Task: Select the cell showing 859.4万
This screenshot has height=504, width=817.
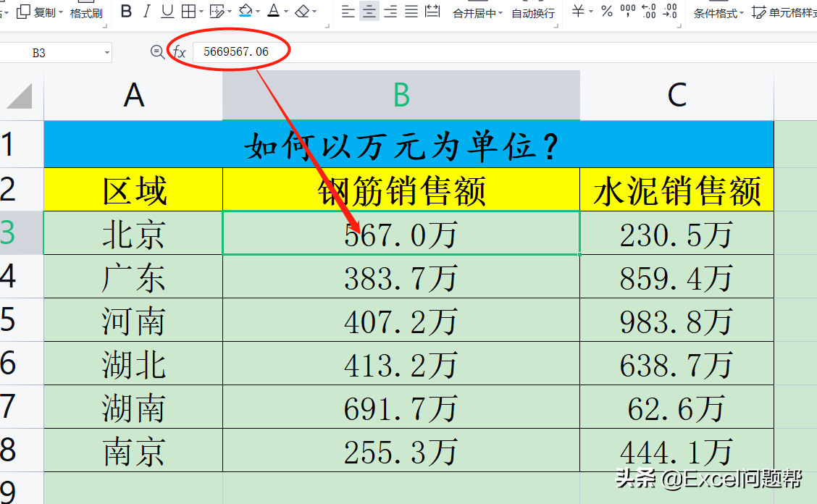Action: [676, 277]
